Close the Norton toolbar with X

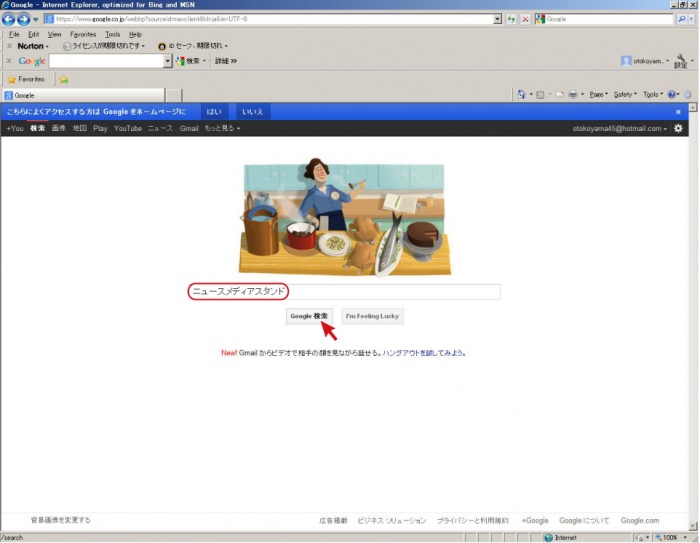[9, 46]
